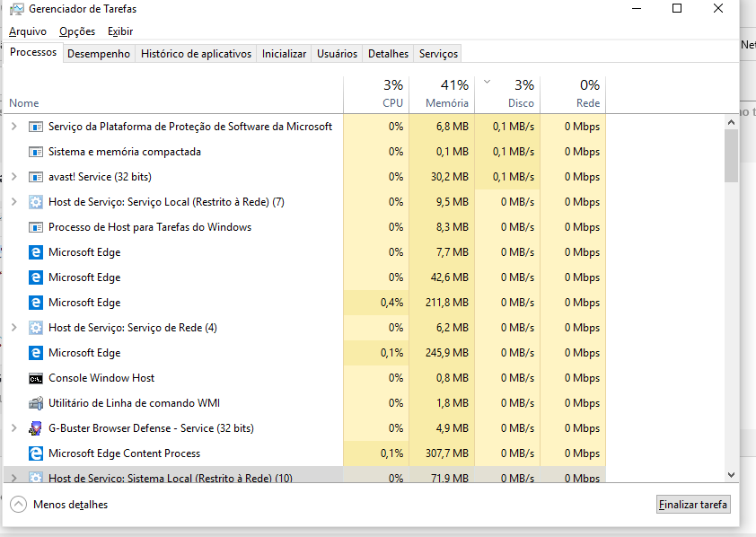The width and height of the screenshot is (756, 537).
Task: Click Edge icon for the 42,6 MB process
Action: click(36, 277)
